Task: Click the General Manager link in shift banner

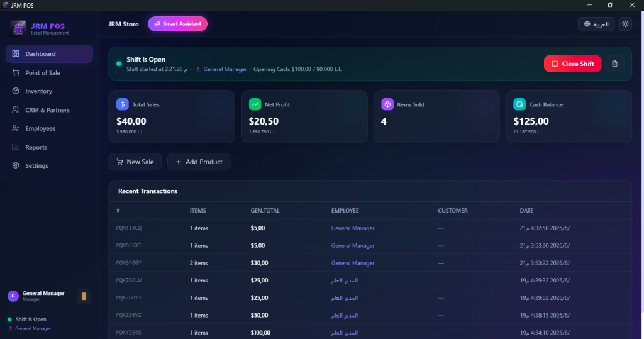Action: 225,69
